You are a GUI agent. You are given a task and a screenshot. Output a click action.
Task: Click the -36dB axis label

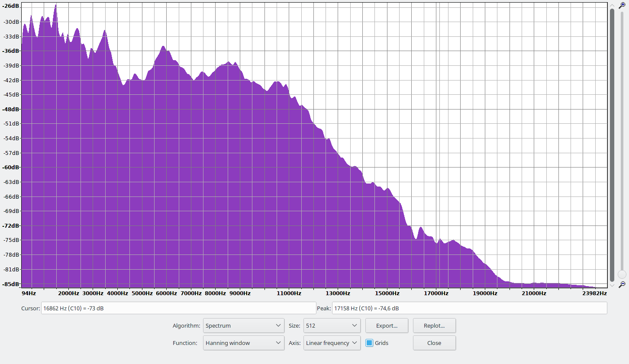point(11,51)
